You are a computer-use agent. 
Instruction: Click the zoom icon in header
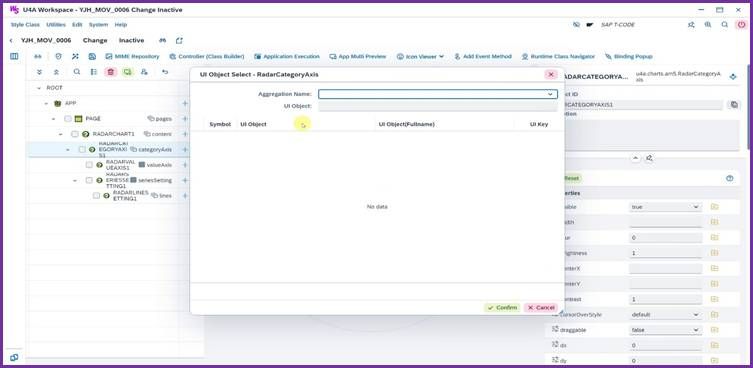(x=708, y=25)
